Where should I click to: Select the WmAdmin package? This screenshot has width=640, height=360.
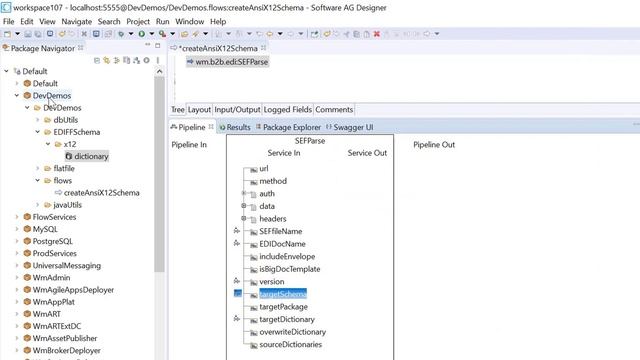47,278
